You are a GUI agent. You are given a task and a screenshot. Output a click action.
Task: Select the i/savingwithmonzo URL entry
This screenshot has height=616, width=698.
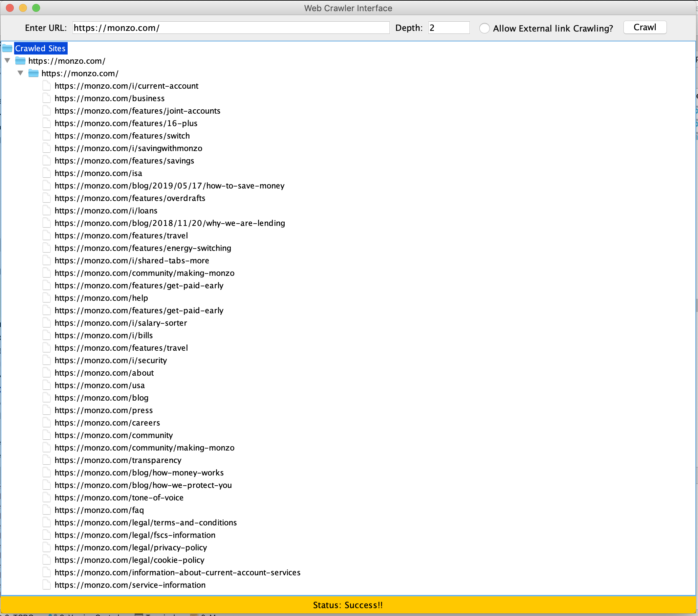point(128,148)
